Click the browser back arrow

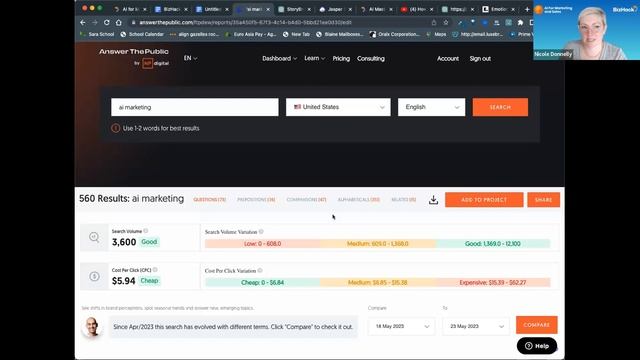tap(83, 22)
